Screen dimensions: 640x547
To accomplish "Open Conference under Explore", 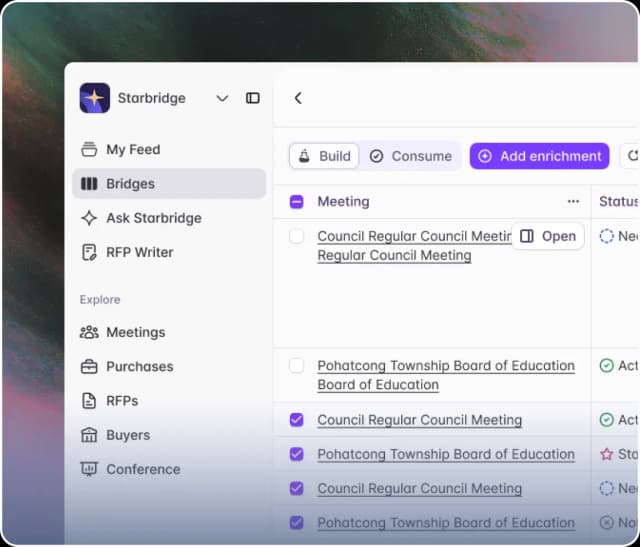I will (x=169, y=469).
